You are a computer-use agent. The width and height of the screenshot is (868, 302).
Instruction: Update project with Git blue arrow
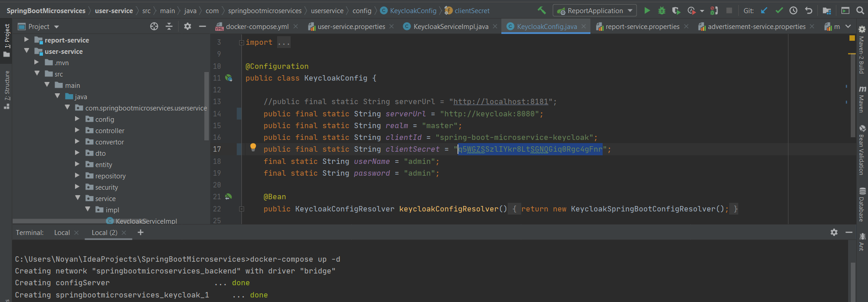(x=764, y=10)
